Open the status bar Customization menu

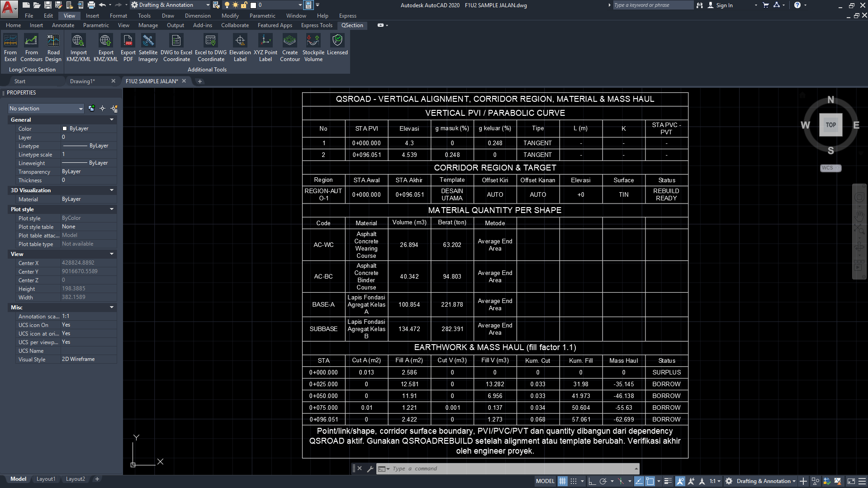click(x=863, y=481)
